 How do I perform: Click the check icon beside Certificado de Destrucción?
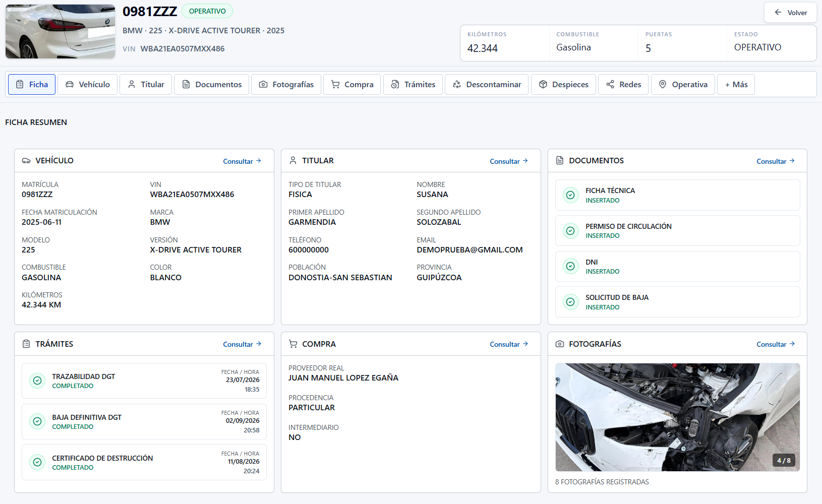(37, 462)
